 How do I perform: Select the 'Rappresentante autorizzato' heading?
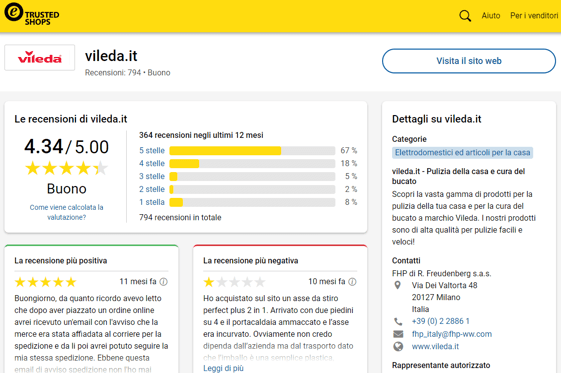pyautogui.click(x=441, y=365)
